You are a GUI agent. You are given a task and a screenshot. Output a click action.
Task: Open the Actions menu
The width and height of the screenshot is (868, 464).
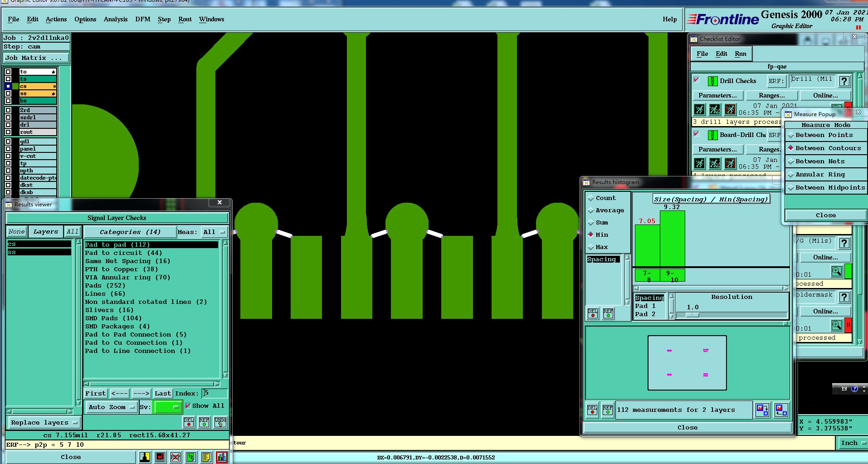56,20
